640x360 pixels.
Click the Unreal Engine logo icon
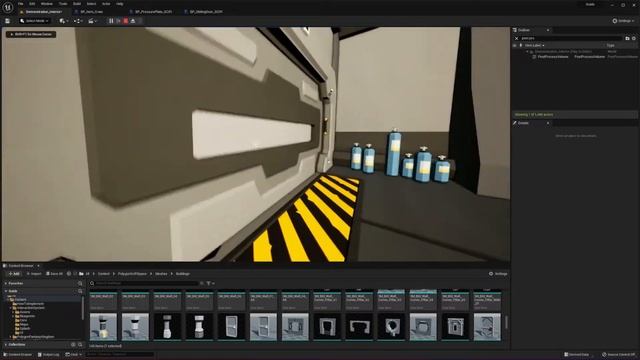click(x=8, y=8)
